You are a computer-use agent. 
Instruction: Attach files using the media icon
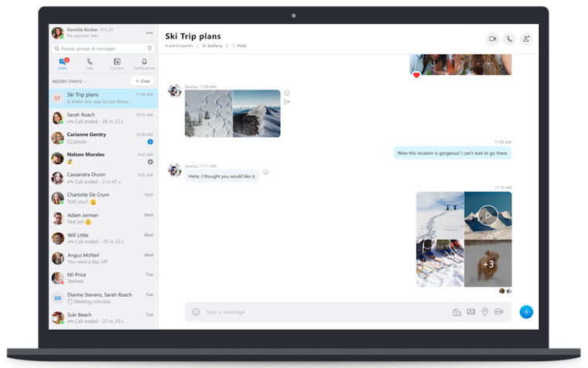pos(456,312)
